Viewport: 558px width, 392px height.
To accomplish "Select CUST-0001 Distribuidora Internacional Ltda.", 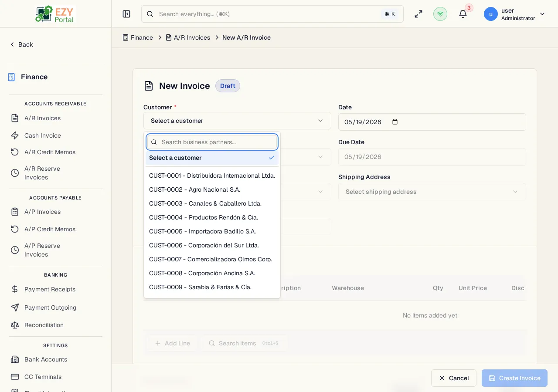I will (x=212, y=176).
